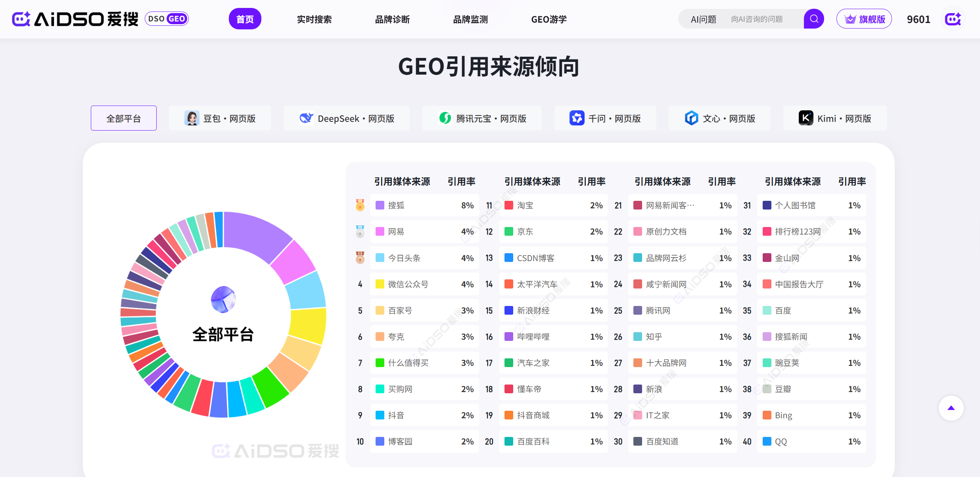Click the 微信公众号 yellow color swatch
The image size is (980, 477).
pos(380,284)
